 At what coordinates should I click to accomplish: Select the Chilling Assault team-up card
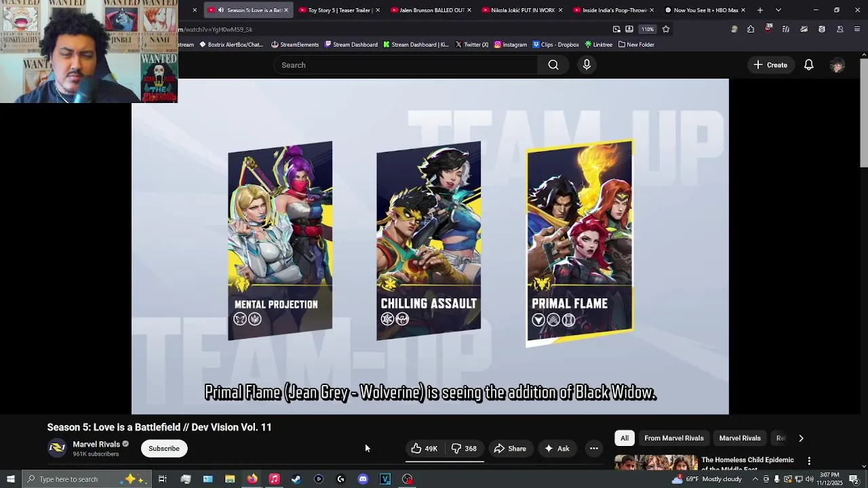[429, 241]
